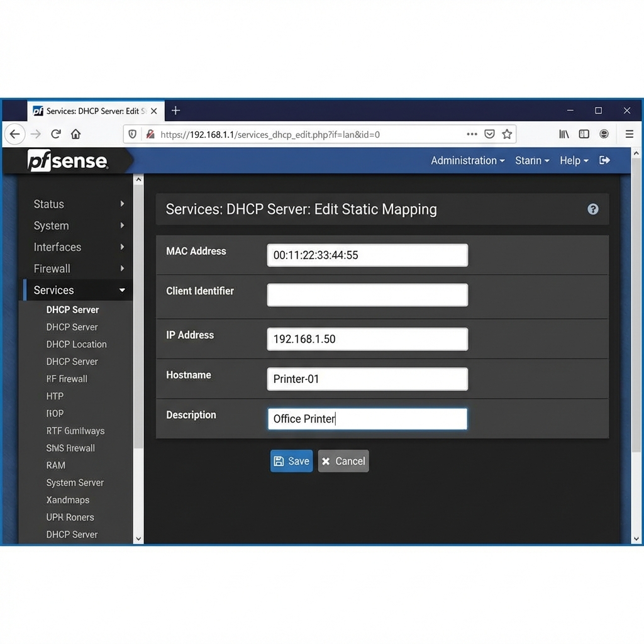The width and height of the screenshot is (644, 644).
Task: Click the empty Client Identifier field
Action: pyautogui.click(x=367, y=295)
